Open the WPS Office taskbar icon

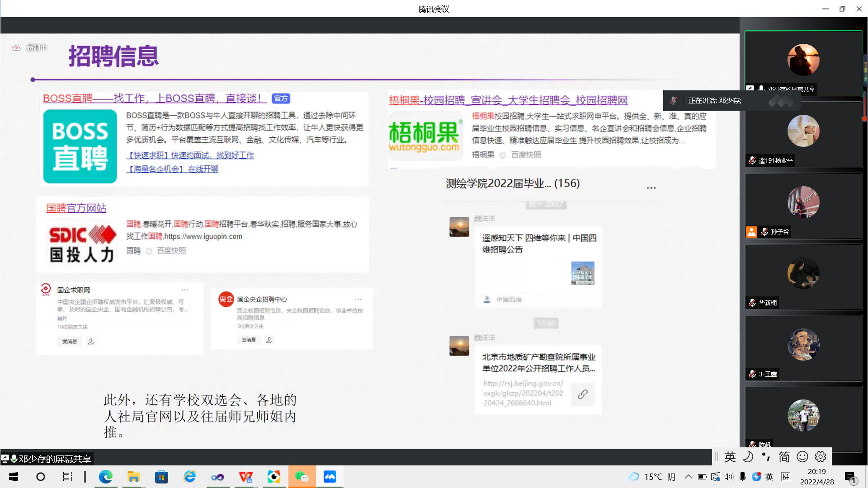[x=245, y=477]
